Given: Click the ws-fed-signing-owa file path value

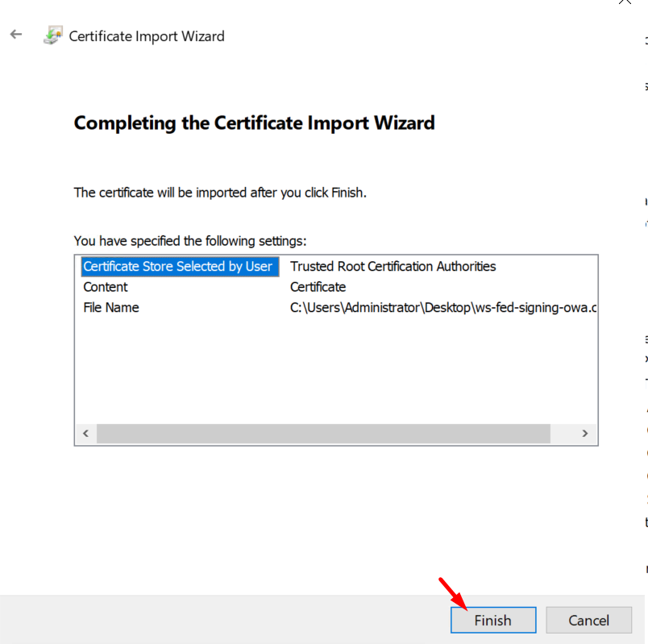Looking at the screenshot, I should tap(443, 307).
